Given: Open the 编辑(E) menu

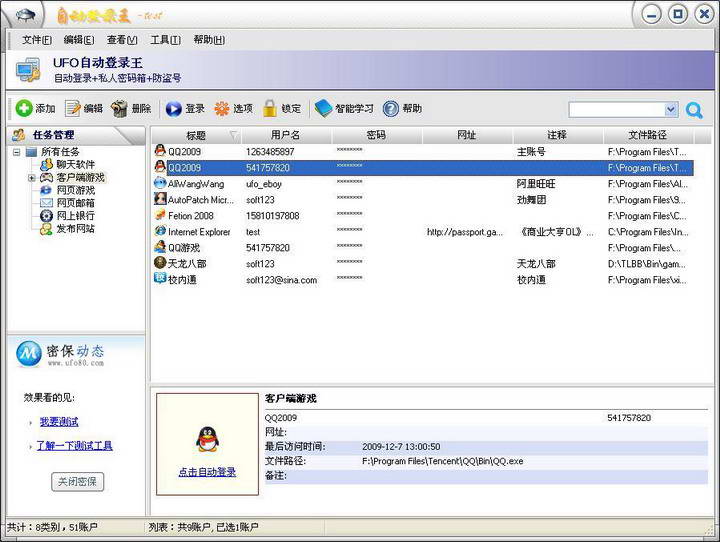Looking at the screenshot, I should coord(79,40).
